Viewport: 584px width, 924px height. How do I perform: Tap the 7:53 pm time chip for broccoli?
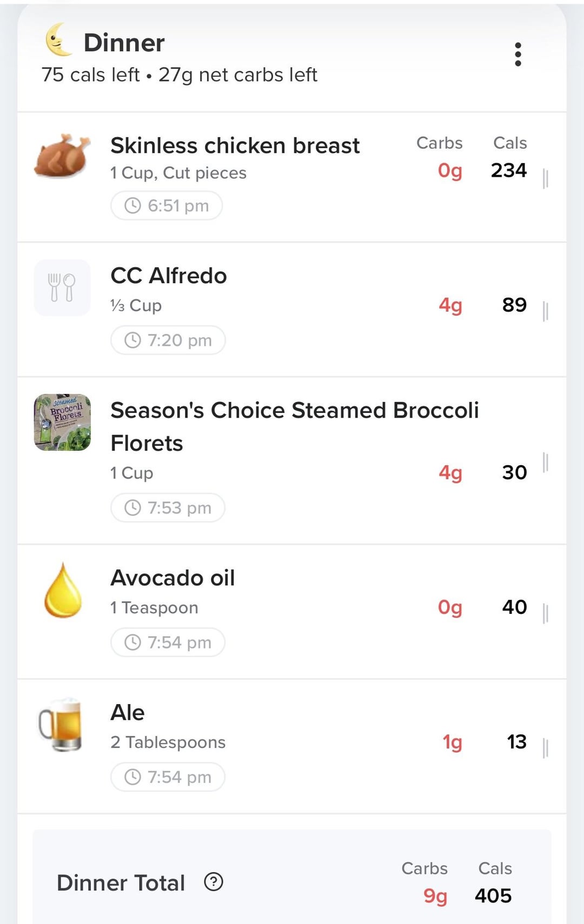pyautogui.click(x=168, y=507)
